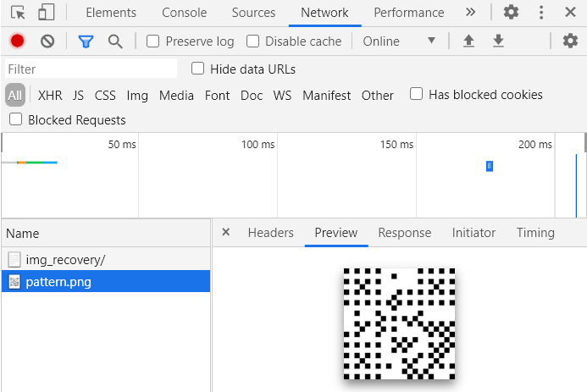The width and height of the screenshot is (587, 392).
Task: Expand more DevTools tabs chevron
Action: pyautogui.click(x=470, y=13)
